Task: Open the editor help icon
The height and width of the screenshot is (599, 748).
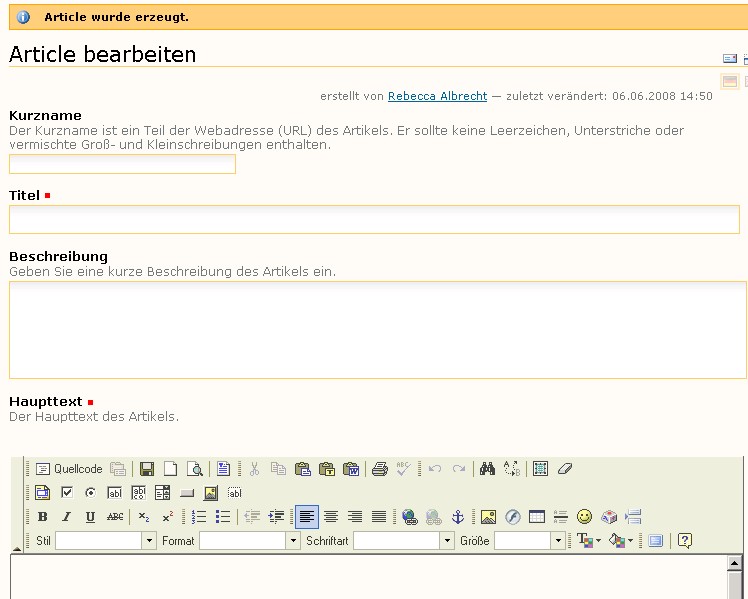Action: tap(685, 541)
